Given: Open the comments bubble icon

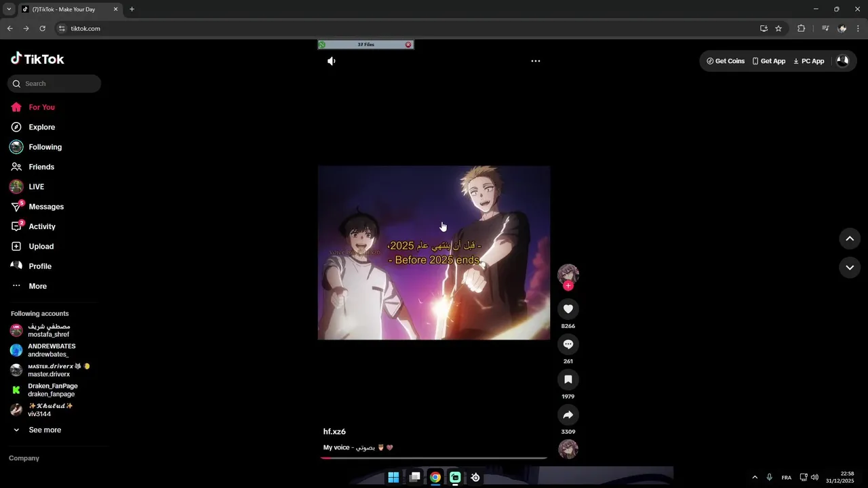Looking at the screenshot, I should (x=568, y=344).
